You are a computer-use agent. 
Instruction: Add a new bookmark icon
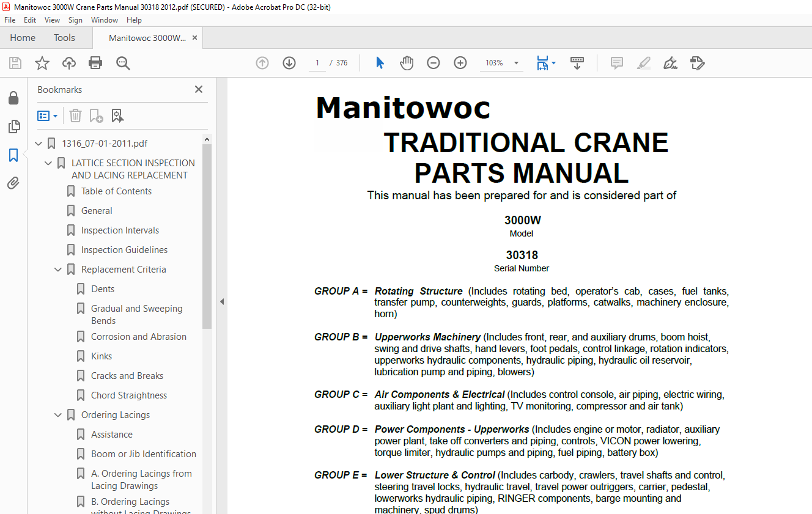(96, 116)
